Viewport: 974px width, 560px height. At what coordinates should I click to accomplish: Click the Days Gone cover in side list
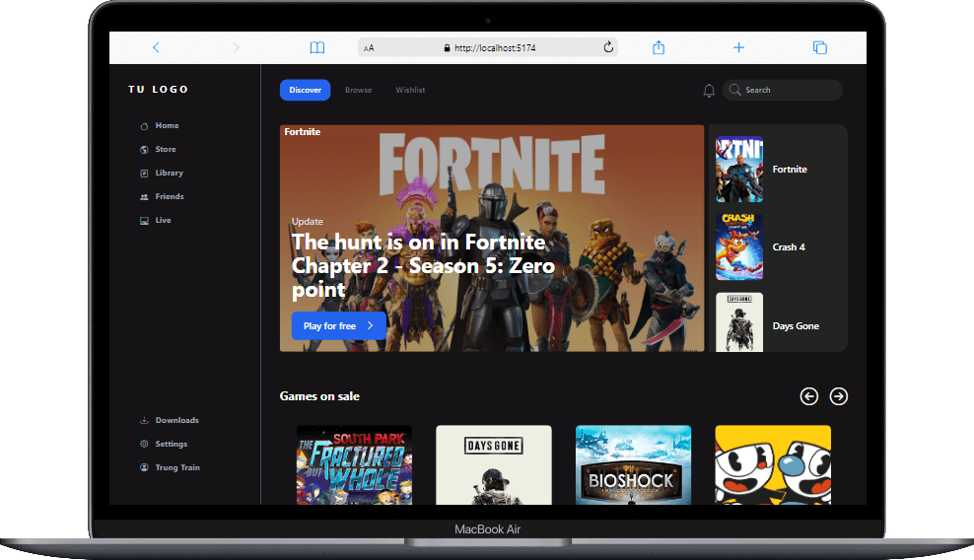pos(739,322)
